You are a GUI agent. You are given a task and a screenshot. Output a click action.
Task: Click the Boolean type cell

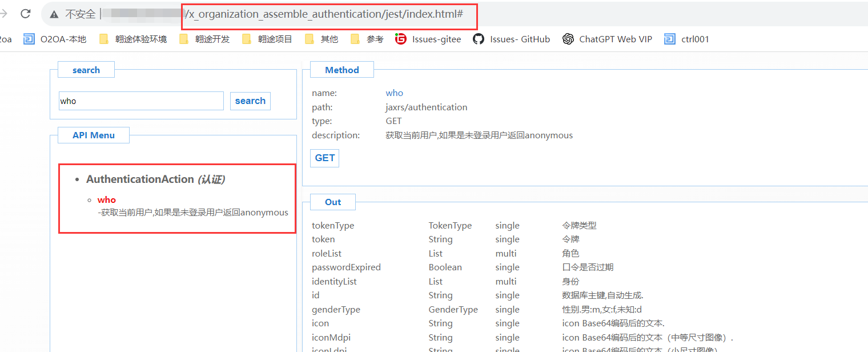coord(445,267)
